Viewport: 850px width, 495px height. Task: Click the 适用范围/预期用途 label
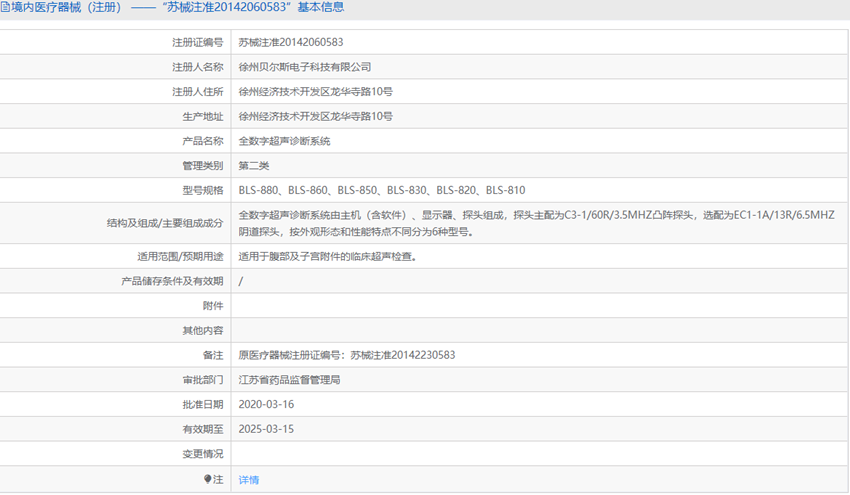(180, 256)
